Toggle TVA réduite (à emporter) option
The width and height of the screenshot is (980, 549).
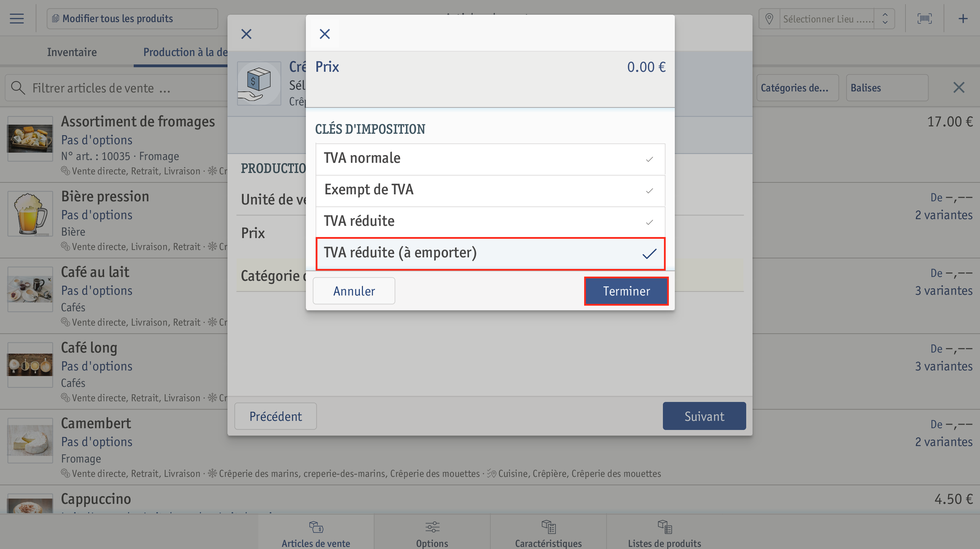490,254
